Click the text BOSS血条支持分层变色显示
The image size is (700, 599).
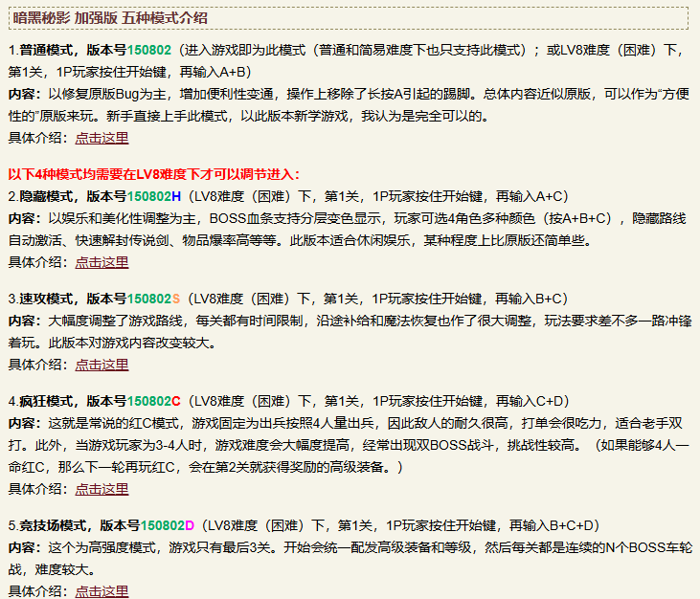pos(295,218)
